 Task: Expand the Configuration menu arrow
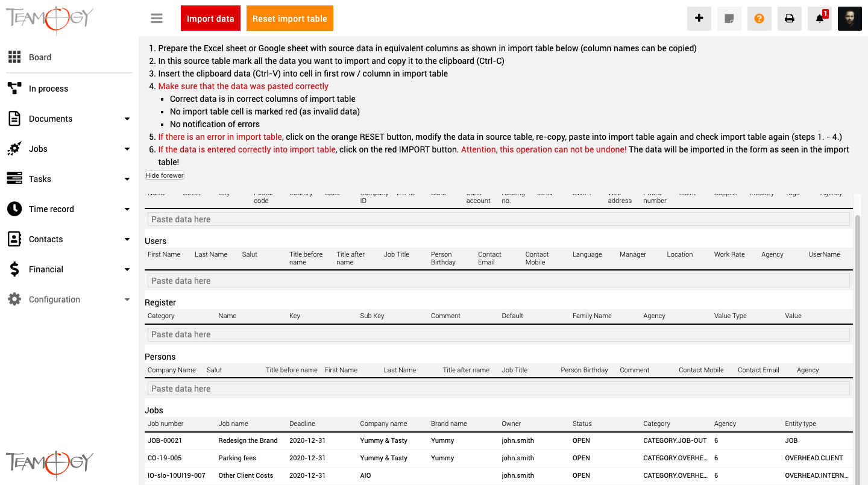tap(127, 299)
